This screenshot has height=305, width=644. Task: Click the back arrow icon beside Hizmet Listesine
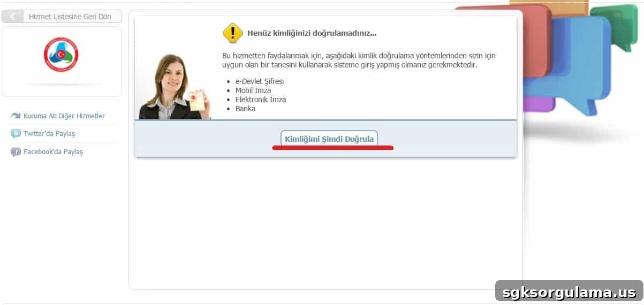point(12,17)
